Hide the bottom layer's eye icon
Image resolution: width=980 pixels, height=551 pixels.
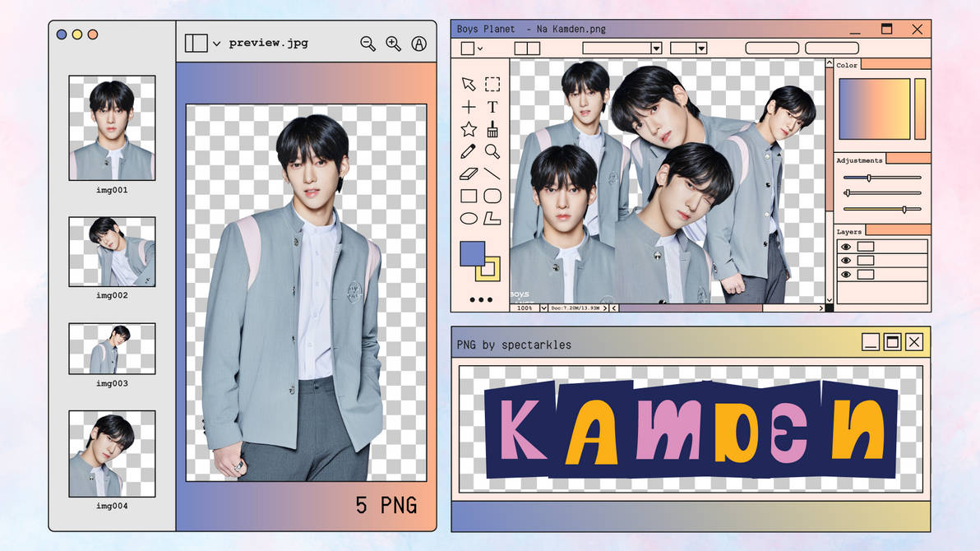click(846, 274)
